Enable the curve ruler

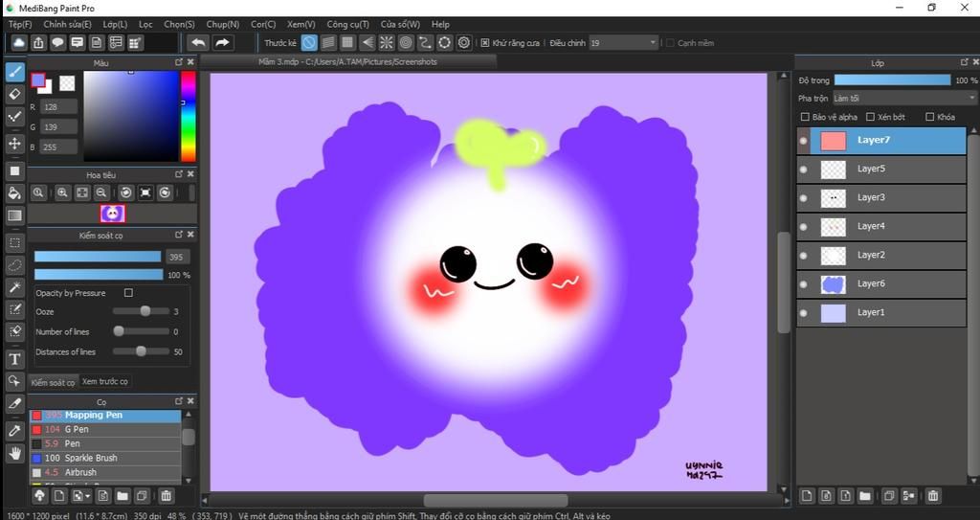(425, 42)
